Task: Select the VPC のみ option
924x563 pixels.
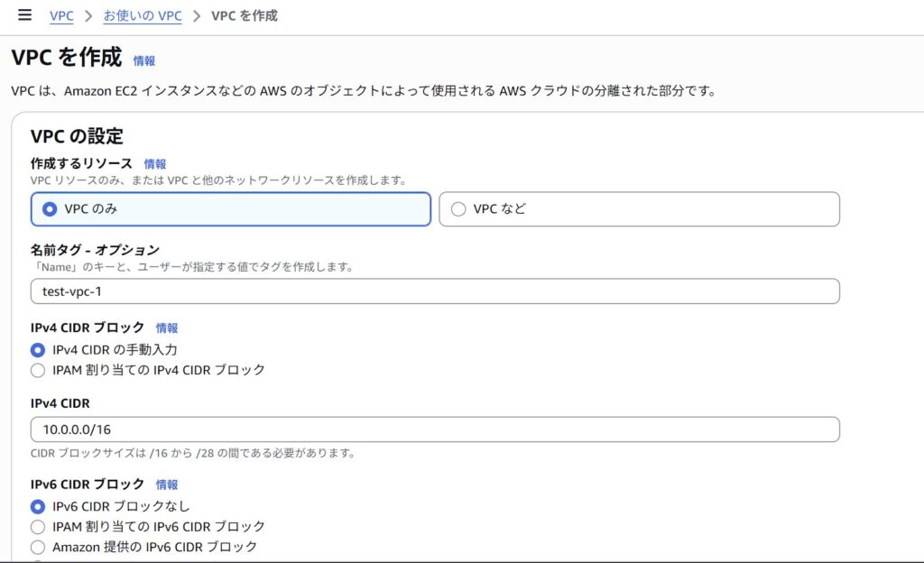Action: (50, 209)
